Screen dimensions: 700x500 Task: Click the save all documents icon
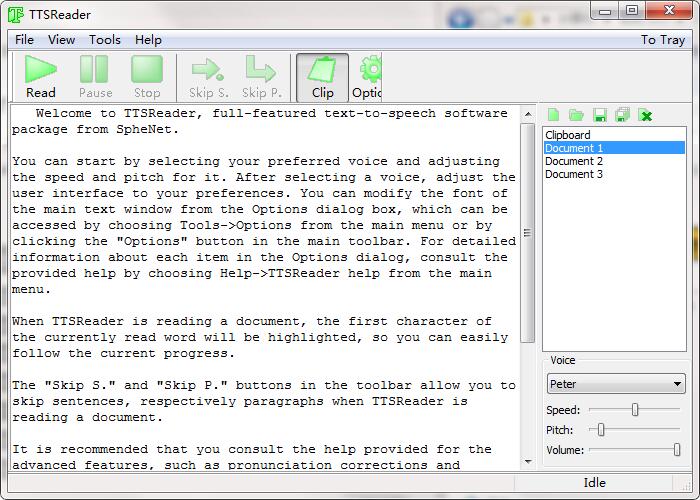coord(622,115)
